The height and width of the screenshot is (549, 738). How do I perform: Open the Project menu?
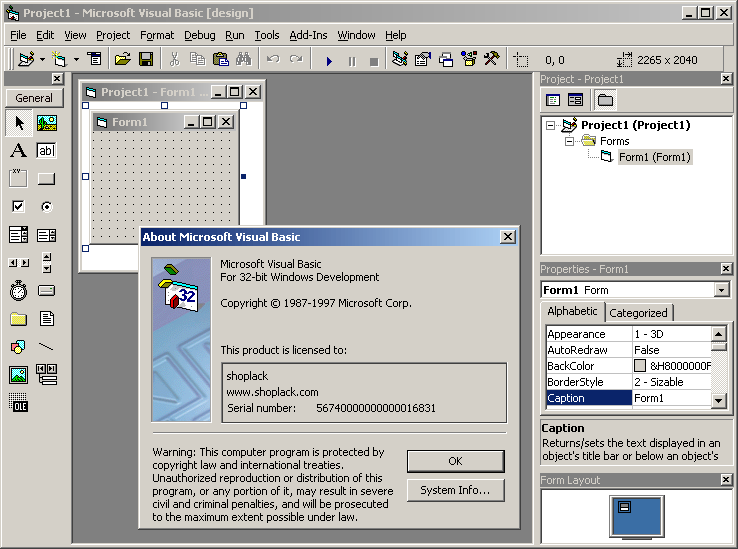pos(113,35)
